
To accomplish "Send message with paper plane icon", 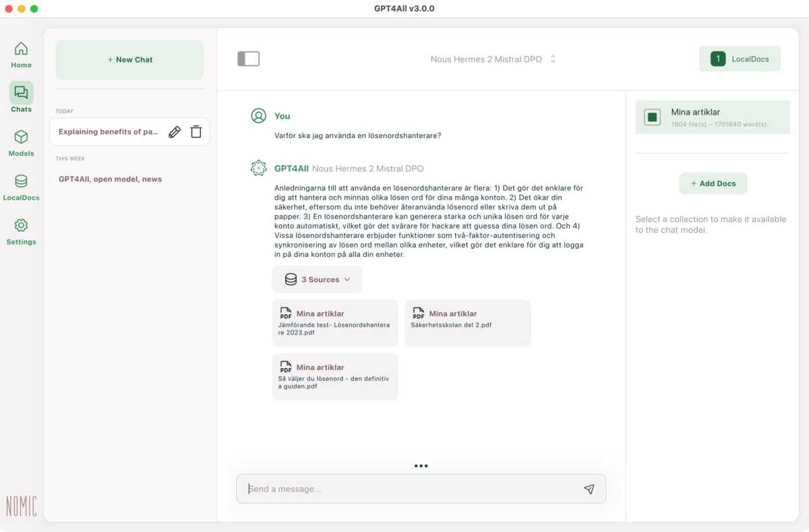I will (x=589, y=489).
